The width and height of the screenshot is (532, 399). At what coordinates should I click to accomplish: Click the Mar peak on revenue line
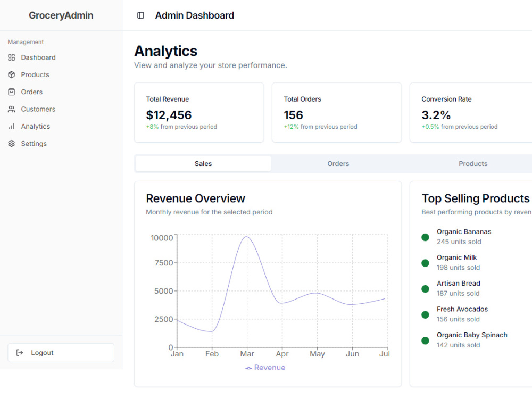click(x=247, y=237)
